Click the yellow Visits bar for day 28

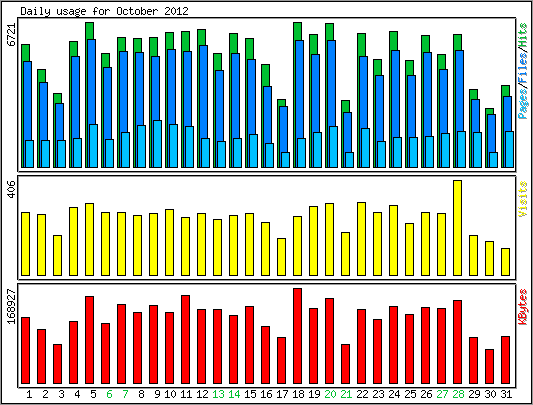pos(457,228)
